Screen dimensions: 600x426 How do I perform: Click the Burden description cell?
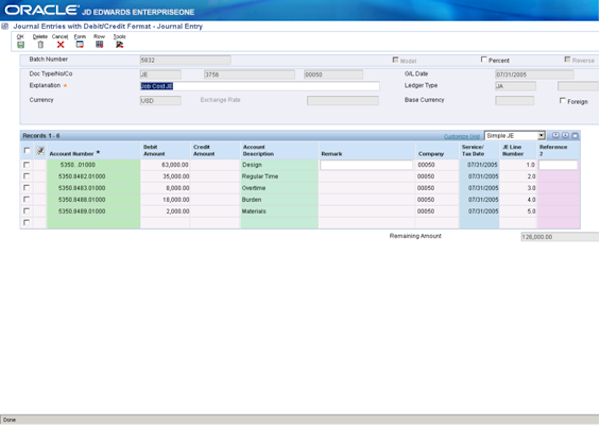click(279, 199)
